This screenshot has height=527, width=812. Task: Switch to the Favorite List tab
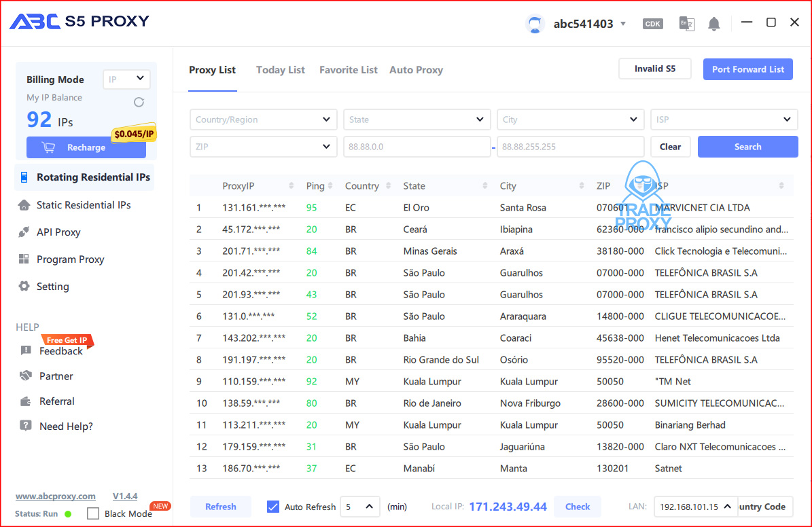(x=349, y=70)
